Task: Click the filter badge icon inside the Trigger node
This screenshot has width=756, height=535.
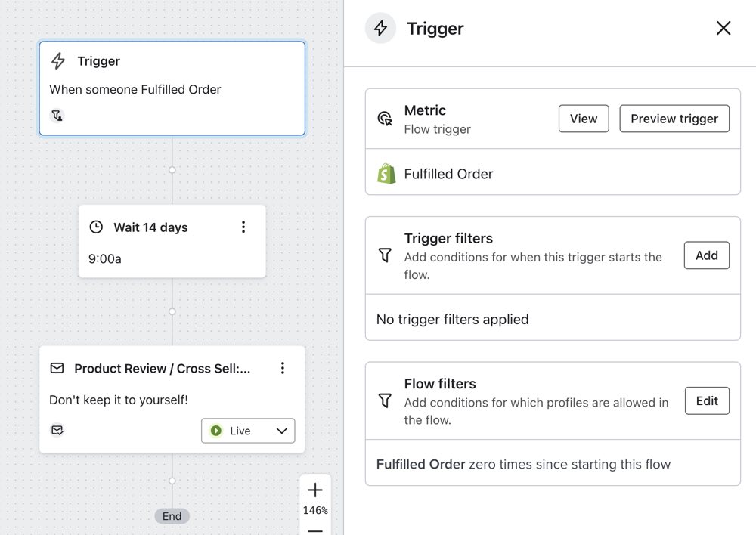Action: 57,115
